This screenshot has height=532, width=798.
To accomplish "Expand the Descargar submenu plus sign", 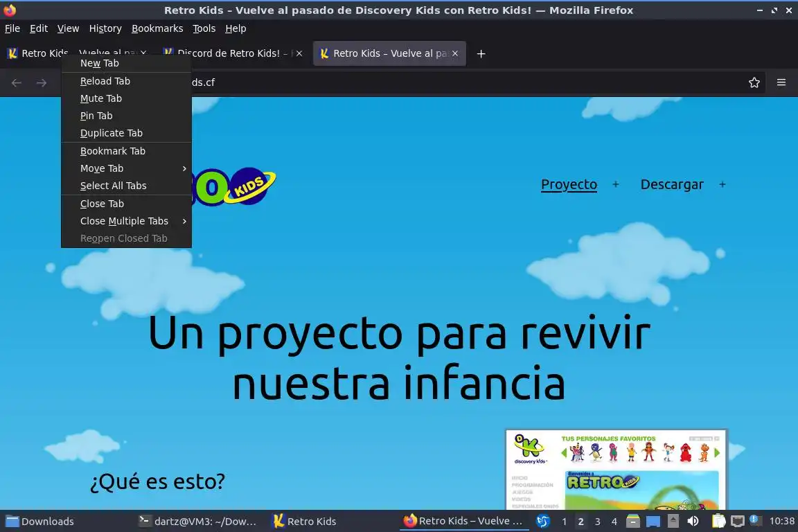I will [722, 184].
